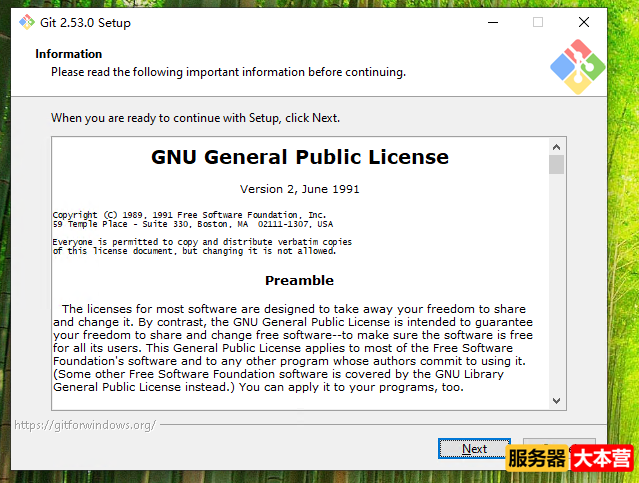Click the license scrollbar thumb
Image resolution: width=639 pixels, height=483 pixels.
(x=556, y=164)
